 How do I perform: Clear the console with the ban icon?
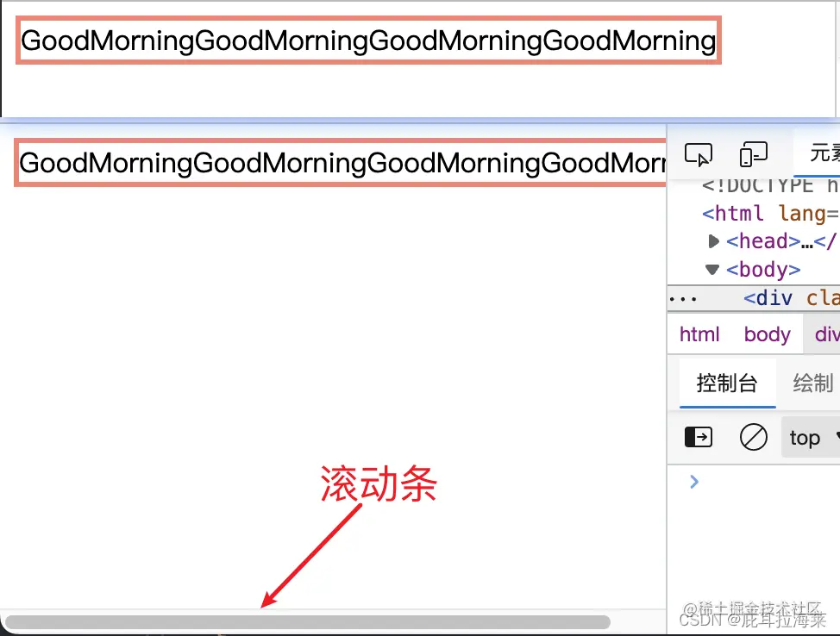click(752, 437)
